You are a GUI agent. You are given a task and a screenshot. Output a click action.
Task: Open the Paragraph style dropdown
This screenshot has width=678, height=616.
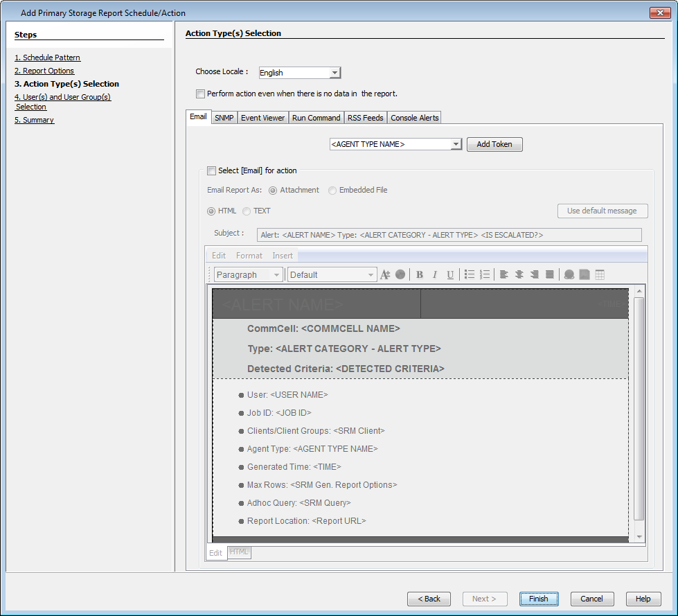(248, 274)
